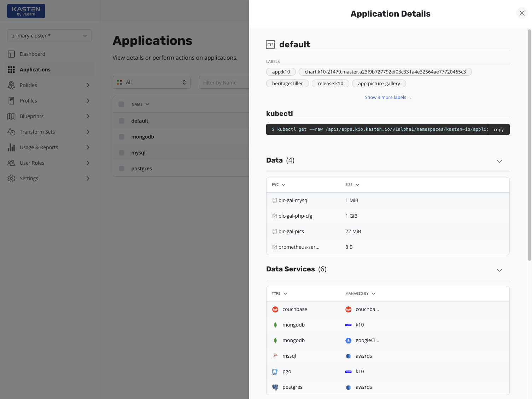Toggle the select-all checkbox in NAME header
This screenshot has width=532, height=399.
pos(121,104)
